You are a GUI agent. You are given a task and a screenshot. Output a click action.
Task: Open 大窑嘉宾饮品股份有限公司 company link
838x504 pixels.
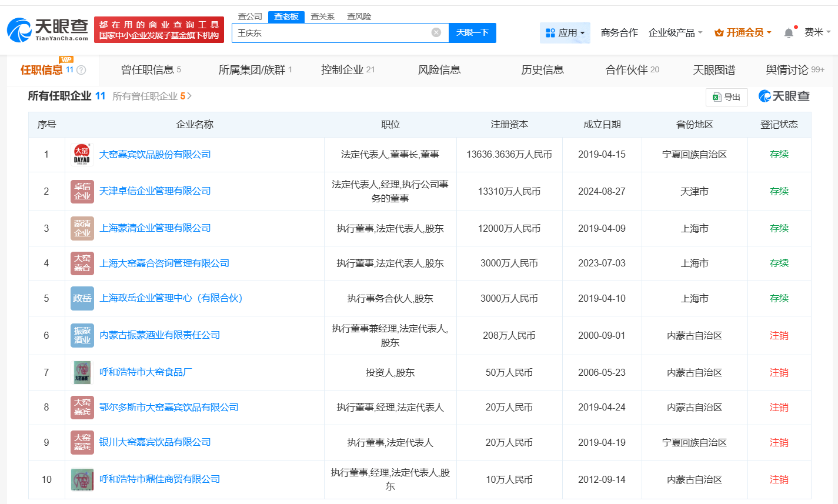coord(155,155)
